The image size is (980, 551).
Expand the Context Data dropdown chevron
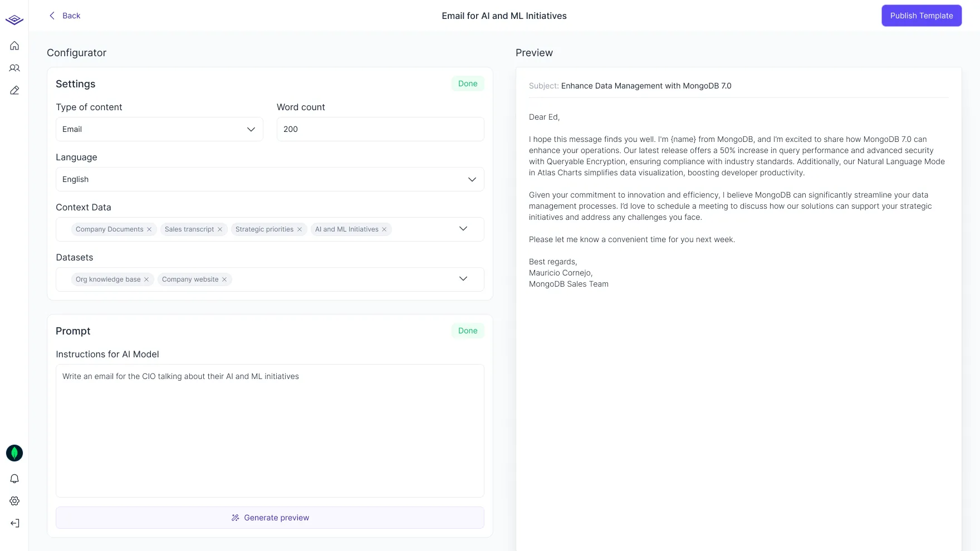(x=463, y=229)
